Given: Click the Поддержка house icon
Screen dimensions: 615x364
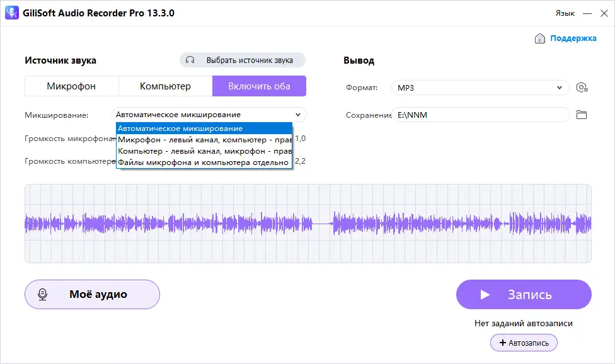Looking at the screenshot, I should (539, 38).
